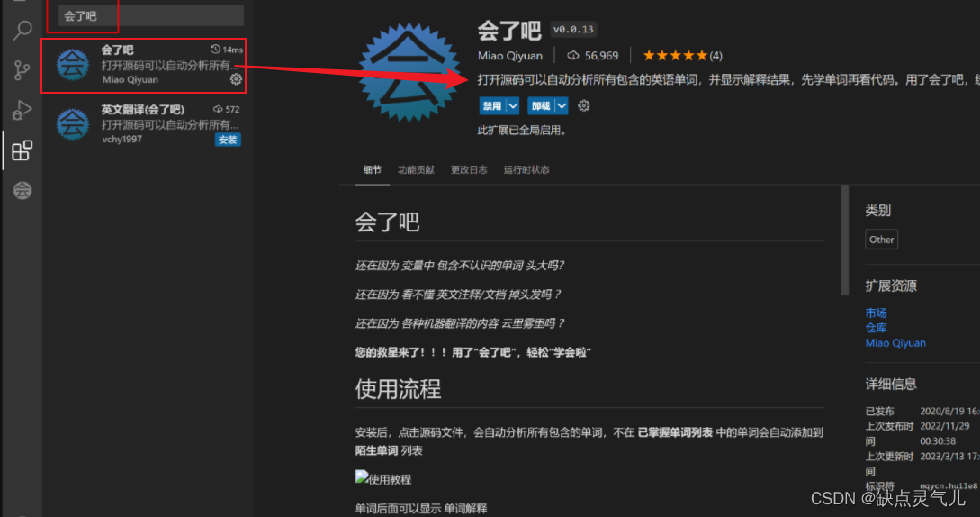Open the 市场 resource link
The image size is (980, 517).
(876, 313)
